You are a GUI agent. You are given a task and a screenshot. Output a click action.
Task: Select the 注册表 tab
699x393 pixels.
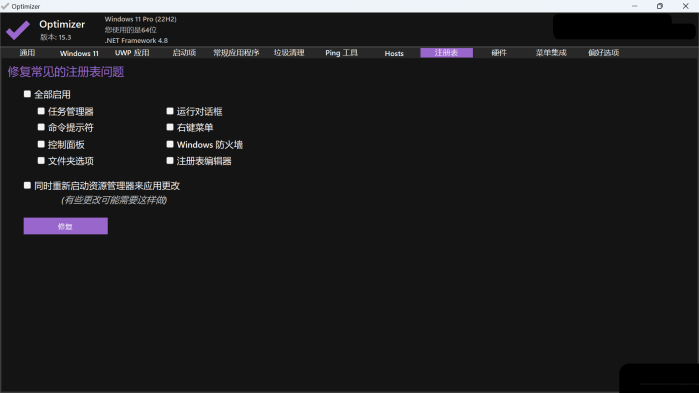point(446,53)
